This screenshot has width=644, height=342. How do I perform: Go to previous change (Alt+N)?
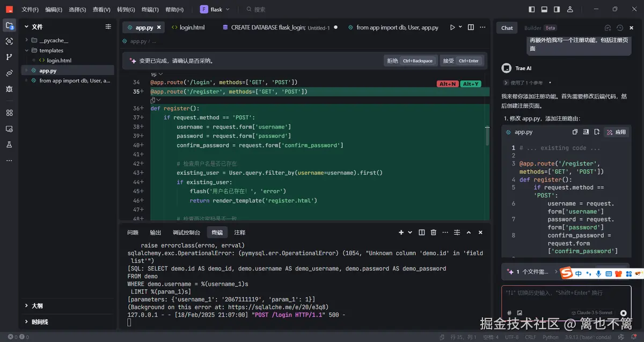click(x=448, y=84)
